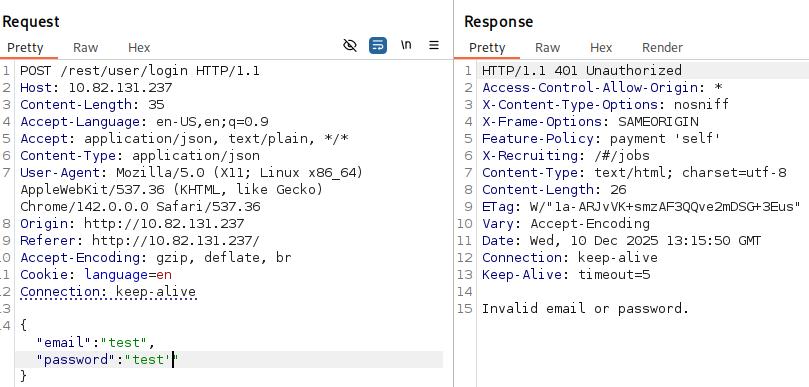Screen dimensions: 809x387
Task: Click the Content-Length value 35
Action: [156, 105]
